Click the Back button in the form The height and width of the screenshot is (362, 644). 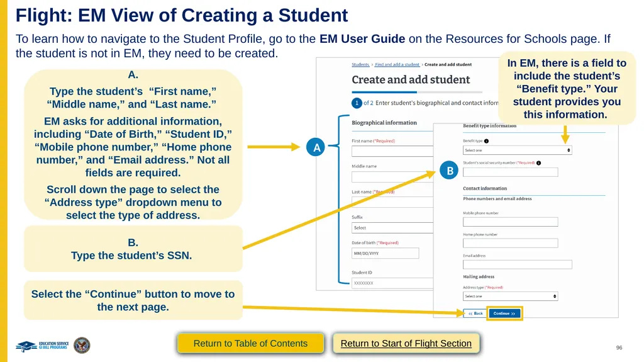(x=475, y=314)
